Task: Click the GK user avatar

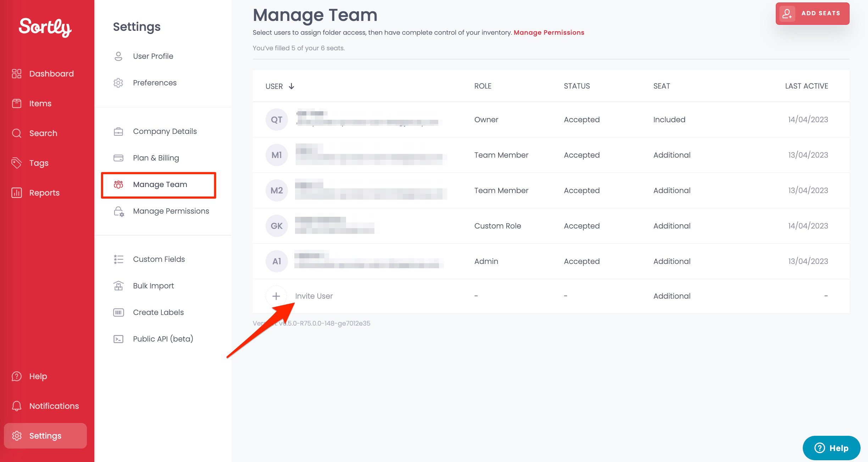Action: (x=277, y=226)
